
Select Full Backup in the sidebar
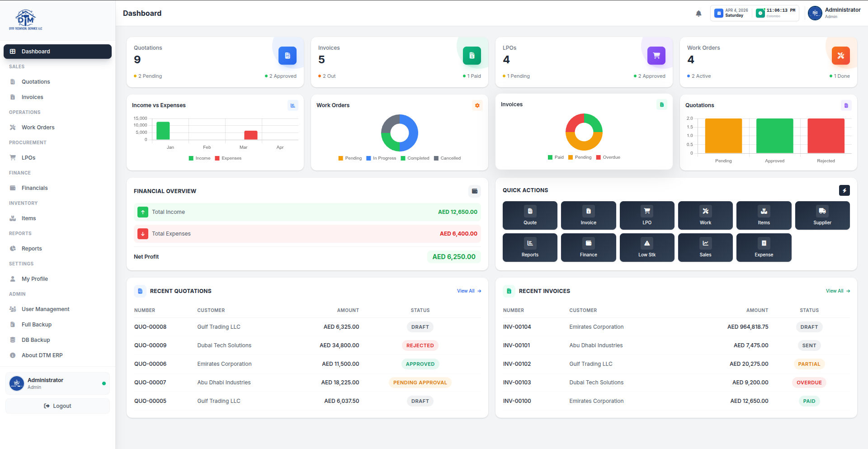click(x=57, y=325)
